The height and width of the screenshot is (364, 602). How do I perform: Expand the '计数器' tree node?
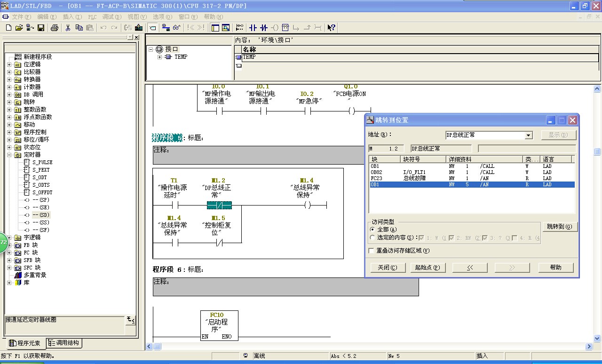[x=9, y=87]
